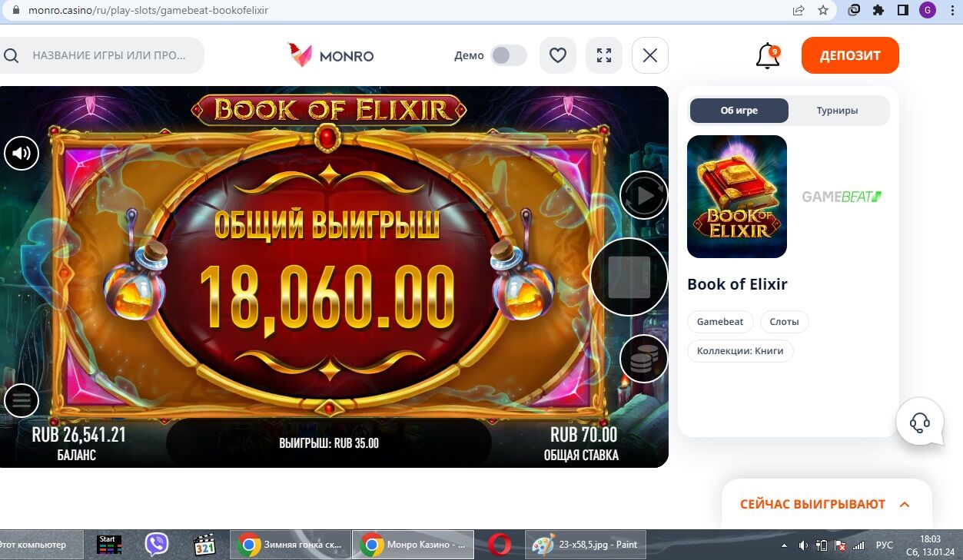Switch to the Турниры tab
The height and width of the screenshot is (560, 963).
pos(837,111)
